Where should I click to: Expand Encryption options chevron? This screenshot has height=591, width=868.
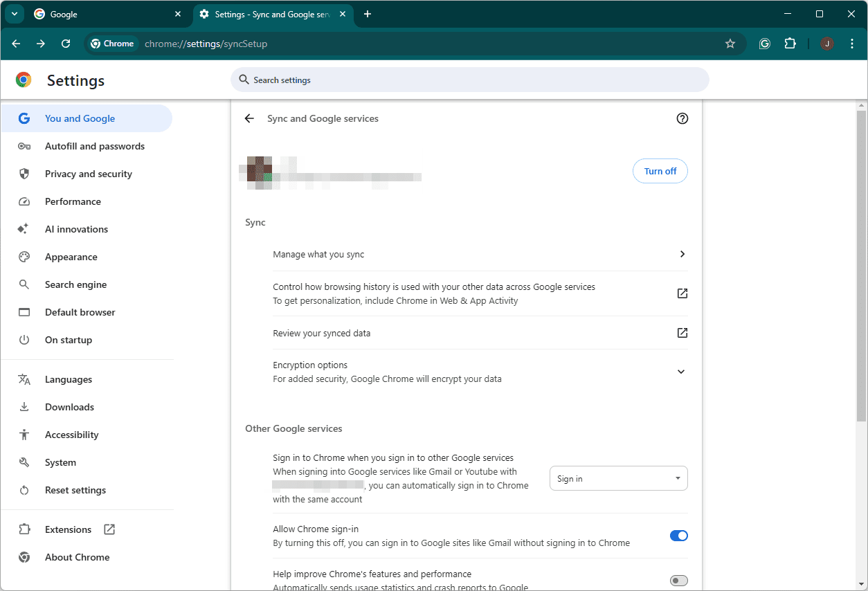pyautogui.click(x=681, y=372)
